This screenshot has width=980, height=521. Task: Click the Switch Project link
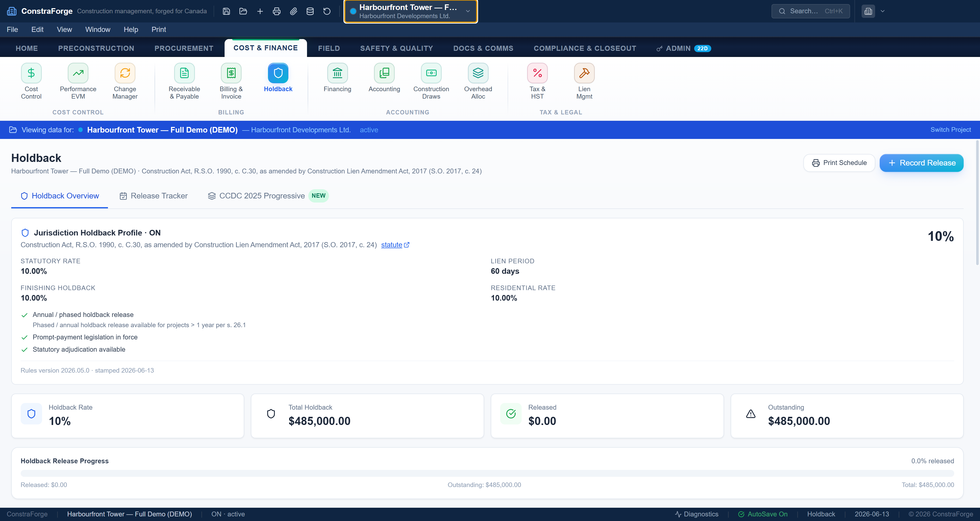(x=950, y=129)
